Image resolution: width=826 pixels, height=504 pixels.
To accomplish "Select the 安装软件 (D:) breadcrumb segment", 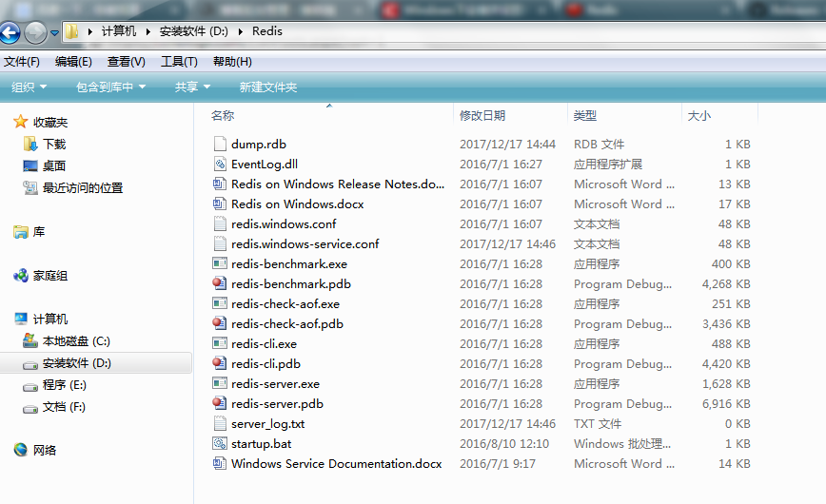I will click(194, 31).
